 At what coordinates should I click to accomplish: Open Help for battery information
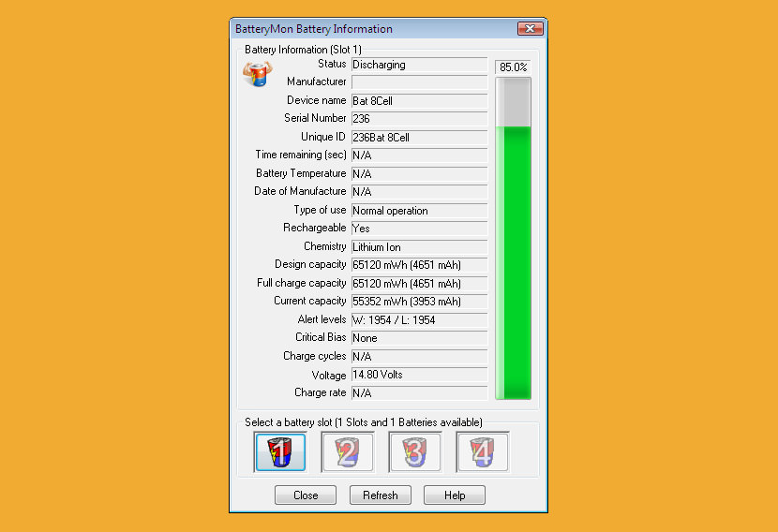455,495
